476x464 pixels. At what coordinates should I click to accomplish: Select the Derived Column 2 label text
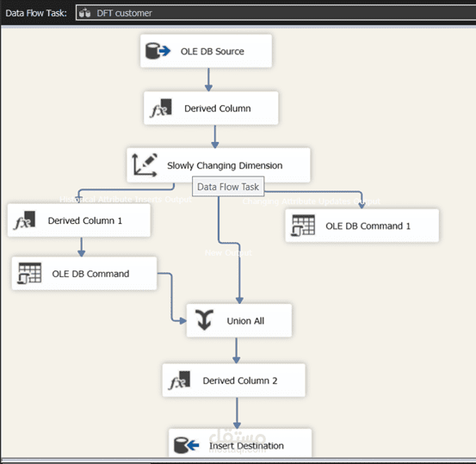click(240, 380)
